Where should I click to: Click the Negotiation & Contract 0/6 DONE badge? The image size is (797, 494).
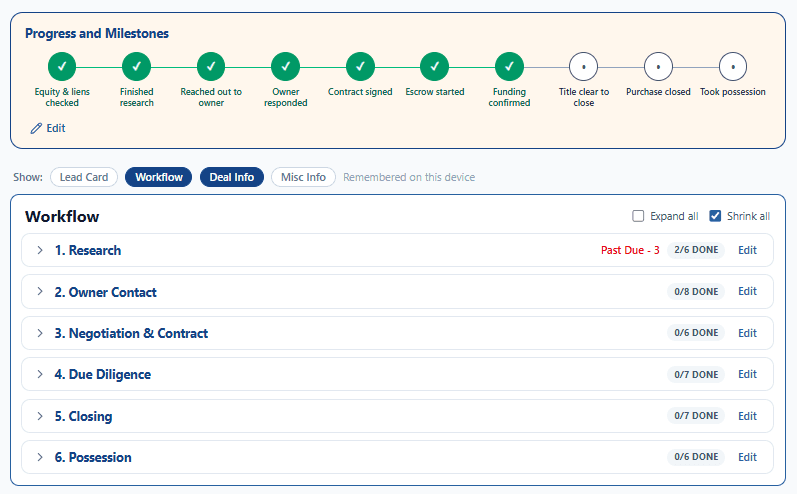[x=696, y=333]
